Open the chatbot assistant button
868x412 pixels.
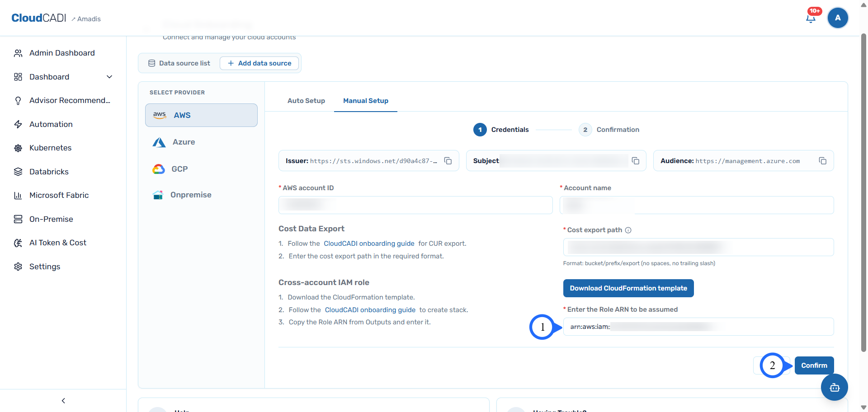click(x=835, y=387)
